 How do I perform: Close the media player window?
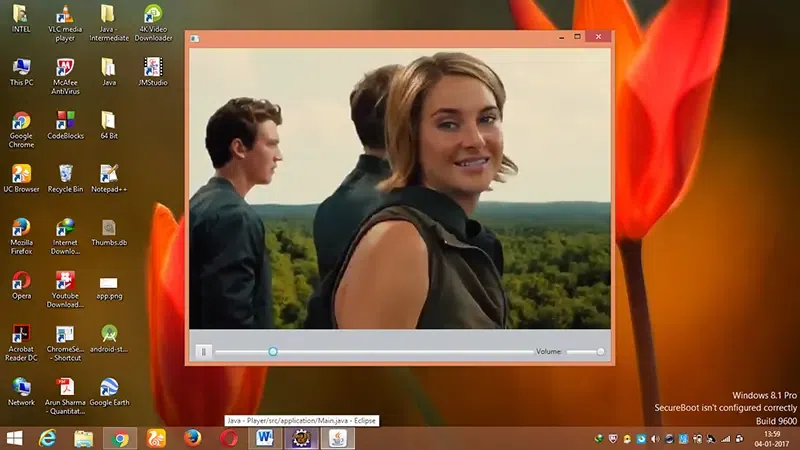[x=598, y=37]
